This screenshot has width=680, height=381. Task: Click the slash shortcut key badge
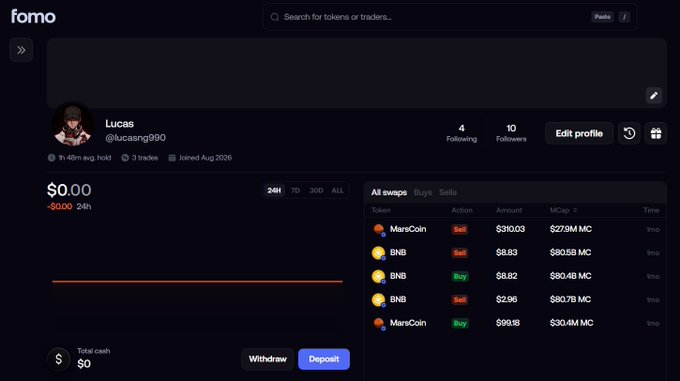(624, 17)
